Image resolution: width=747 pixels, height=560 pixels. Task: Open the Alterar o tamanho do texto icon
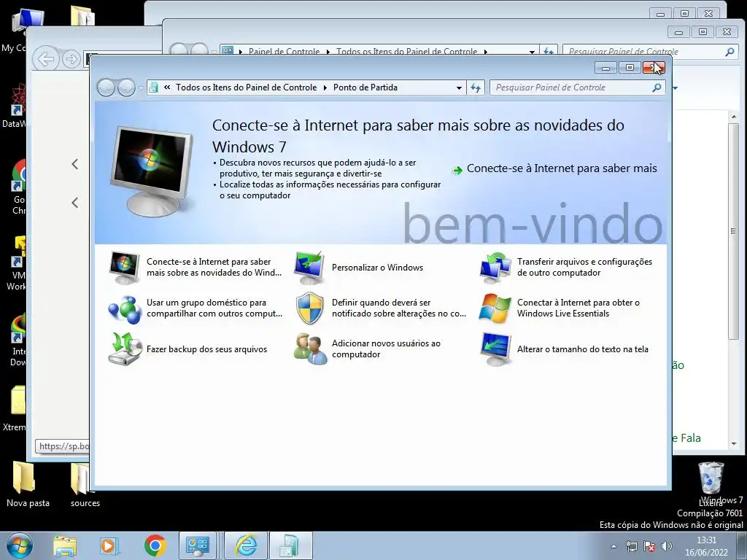[495, 349]
